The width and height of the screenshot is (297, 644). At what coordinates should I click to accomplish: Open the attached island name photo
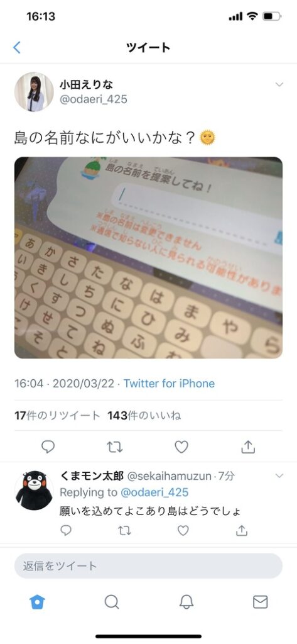coord(148,257)
